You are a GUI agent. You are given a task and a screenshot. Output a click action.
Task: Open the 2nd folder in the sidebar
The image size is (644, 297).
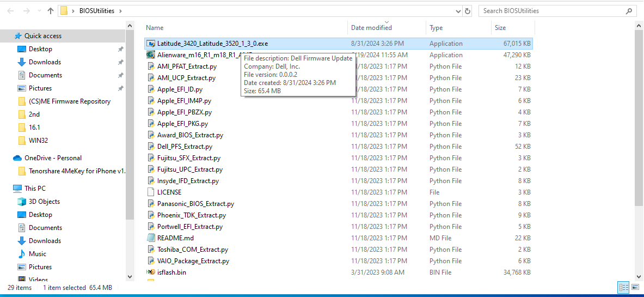[x=34, y=114]
